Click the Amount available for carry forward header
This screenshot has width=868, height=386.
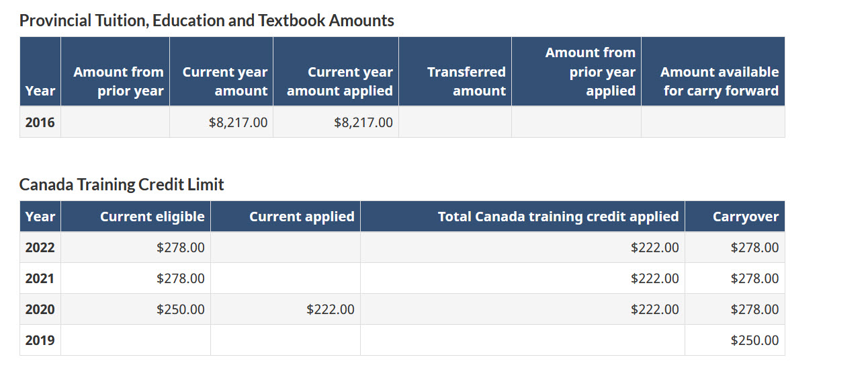713,72
